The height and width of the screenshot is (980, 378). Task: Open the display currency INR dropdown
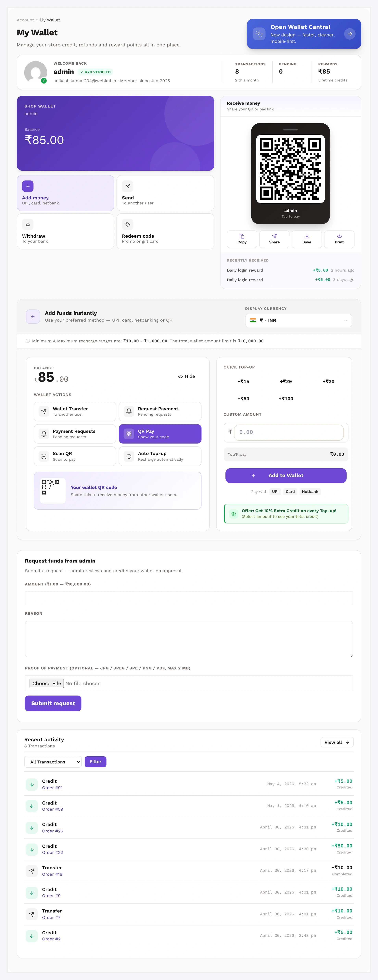(298, 320)
